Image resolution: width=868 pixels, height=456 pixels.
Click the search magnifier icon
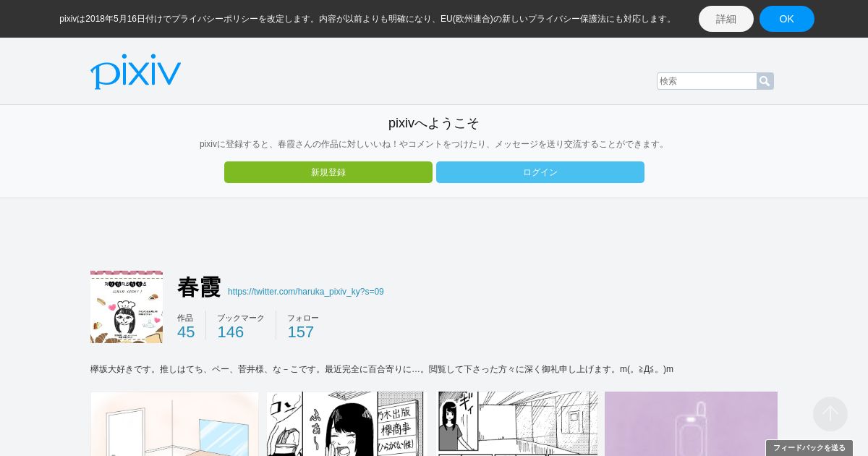pyautogui.click(x=765, y=81)
